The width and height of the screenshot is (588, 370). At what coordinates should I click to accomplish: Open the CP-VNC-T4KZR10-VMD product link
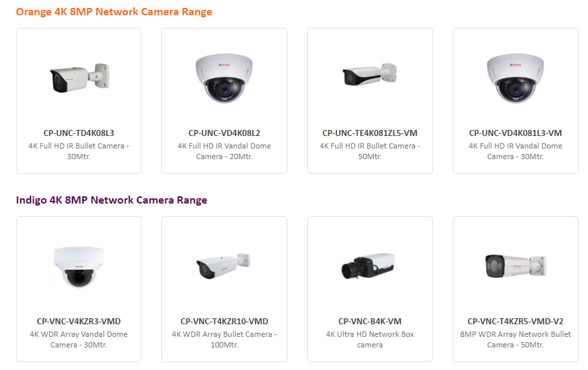[x=224, y=322]
